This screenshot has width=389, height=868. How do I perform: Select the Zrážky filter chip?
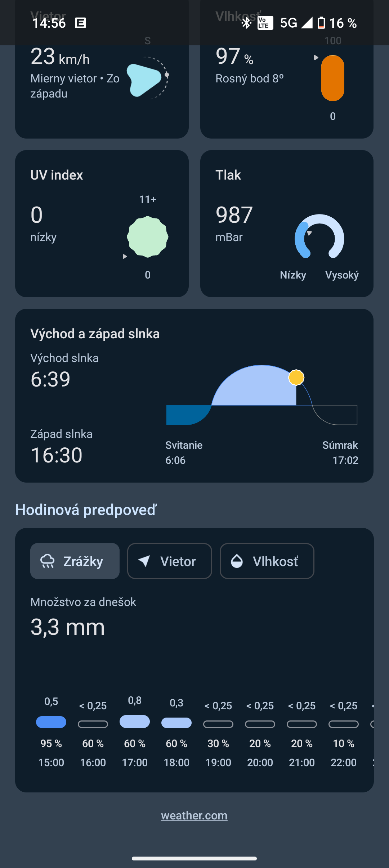point(75,561)
